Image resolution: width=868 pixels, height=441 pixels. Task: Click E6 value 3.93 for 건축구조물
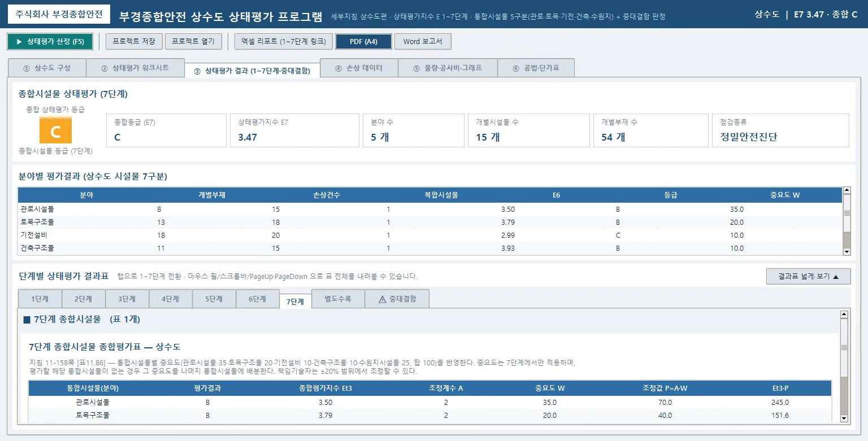click(507, 248)
